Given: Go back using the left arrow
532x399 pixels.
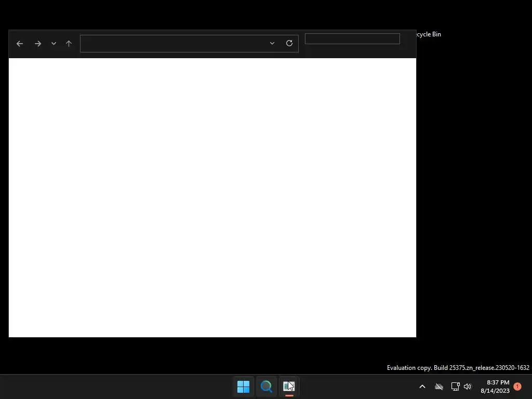Looking at the screenshot, I should pos(20,44).
